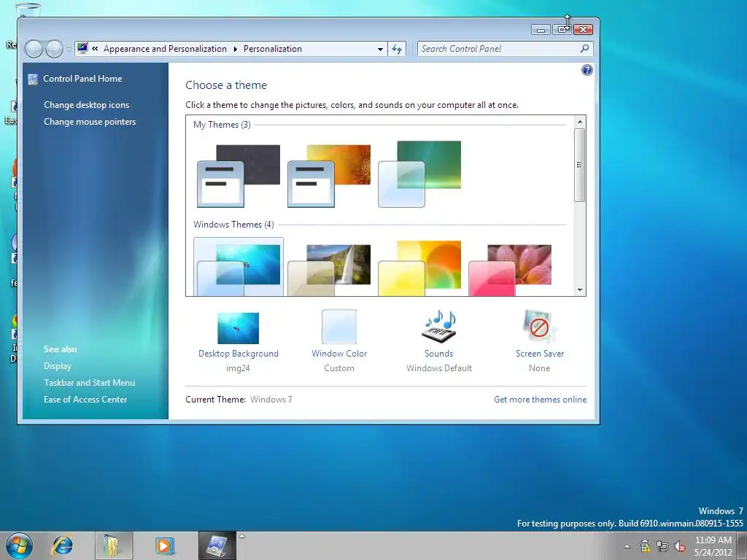Viewport: 747px width, 560px height.
Task: Click the Back navigation arrow
Action: pyautogui.click(x=34, y=49)
